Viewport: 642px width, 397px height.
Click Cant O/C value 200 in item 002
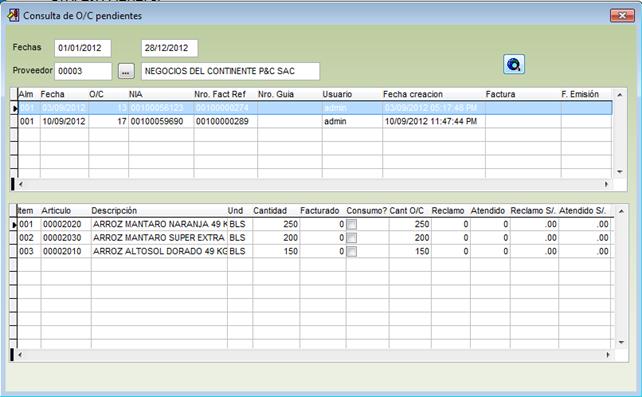pos(410,238)
